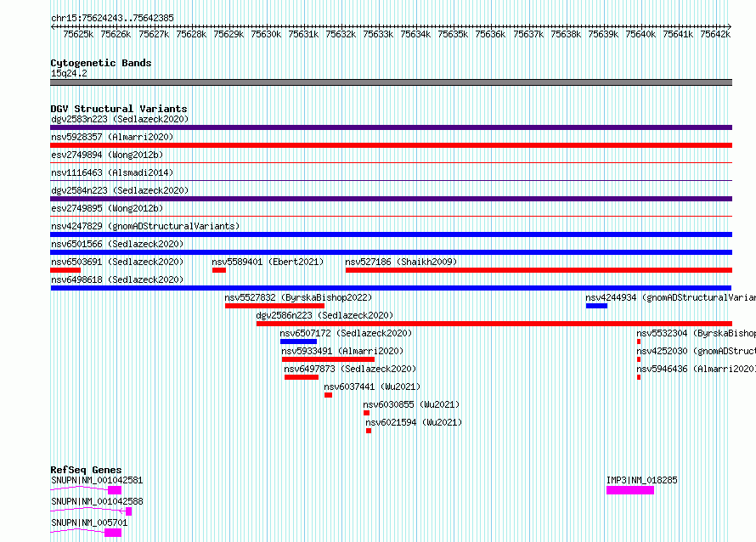
Task: Open the SNUPN|NM_001042581 gene label
Action: tap(97, 480)
